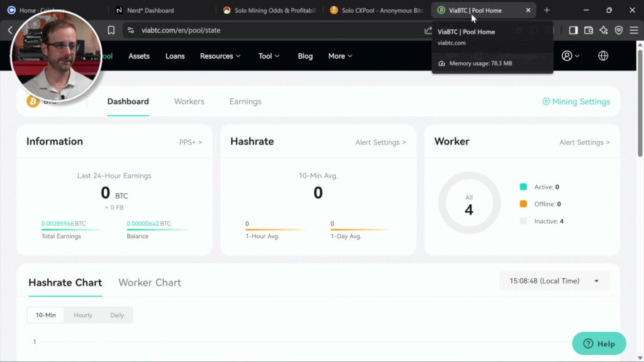Click the teal Active legend swatch
The height and width of the screenshot is (362, 644).
523,187
